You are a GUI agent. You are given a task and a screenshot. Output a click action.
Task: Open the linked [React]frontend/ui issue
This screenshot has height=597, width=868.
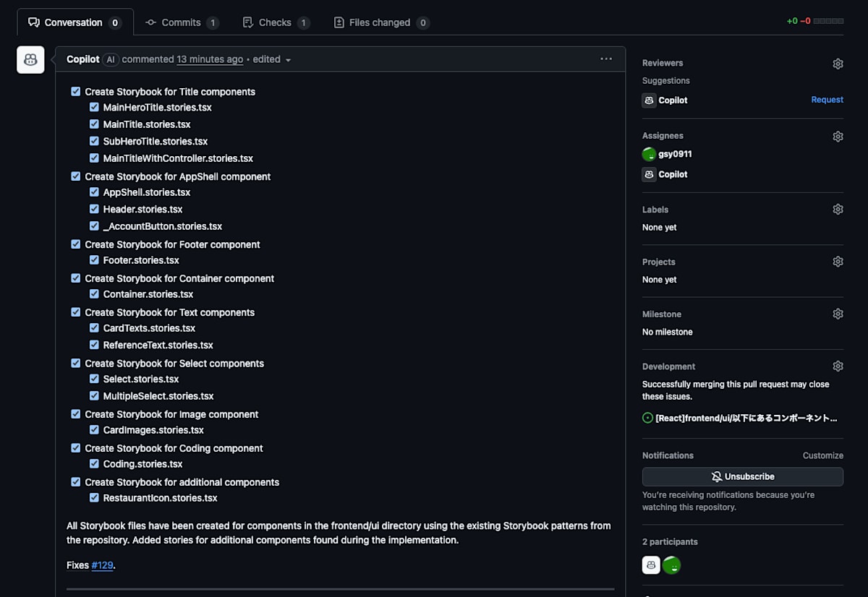click(746, 418)
